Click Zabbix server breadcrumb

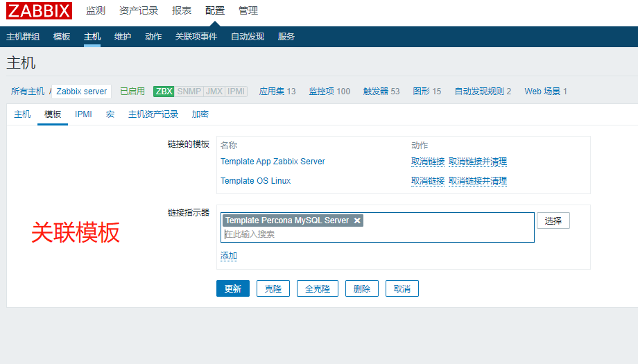[81, 91]
